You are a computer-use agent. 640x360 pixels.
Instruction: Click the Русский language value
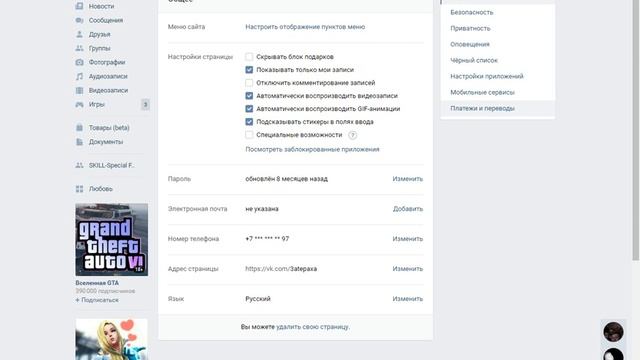coord(258,299)
